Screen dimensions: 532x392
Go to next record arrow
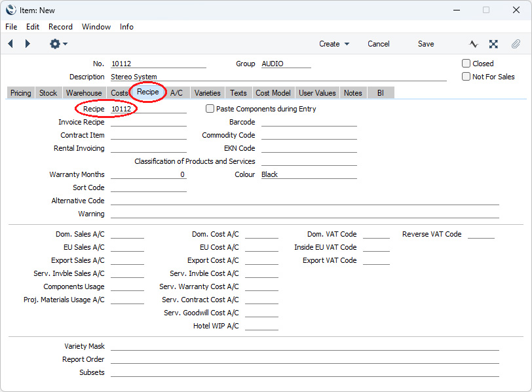click(x=28, y=44)
